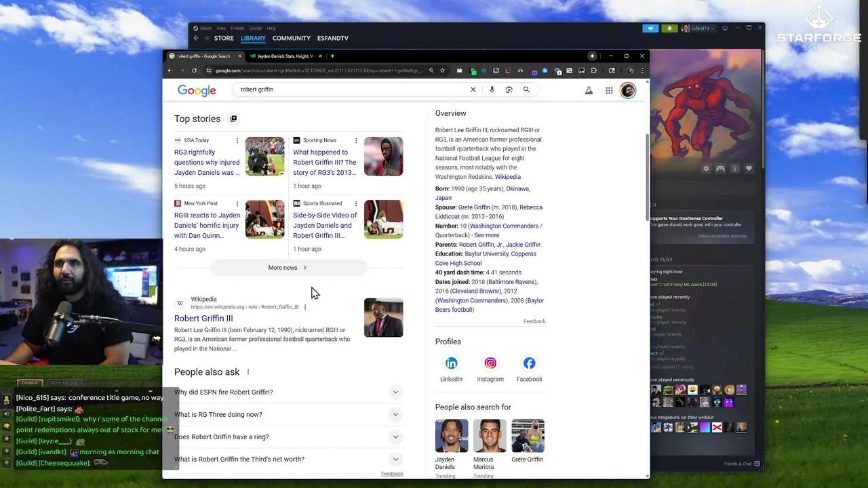Open Top stories collection icon

click(233, 119)
